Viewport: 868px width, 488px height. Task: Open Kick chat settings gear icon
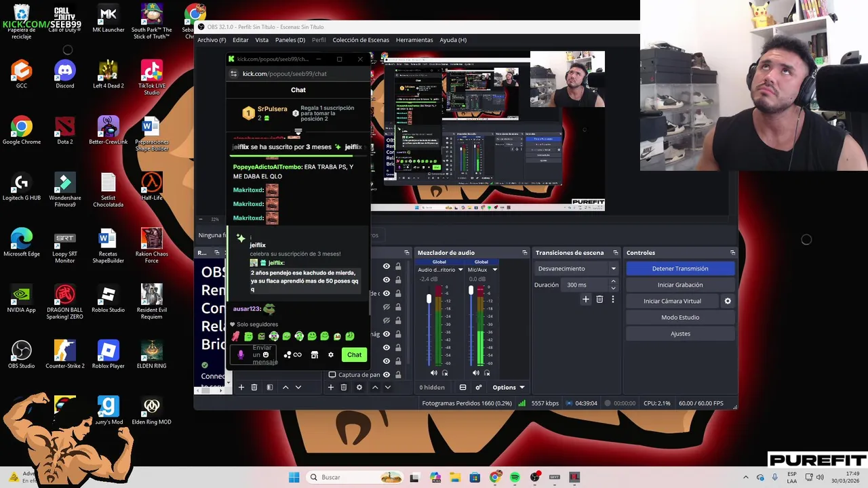330,354
